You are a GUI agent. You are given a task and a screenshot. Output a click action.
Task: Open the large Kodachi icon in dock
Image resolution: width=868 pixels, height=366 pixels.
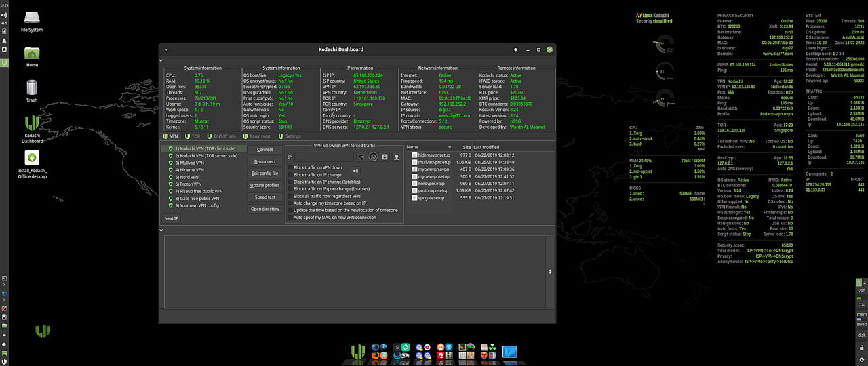click(x=358, y=351)
